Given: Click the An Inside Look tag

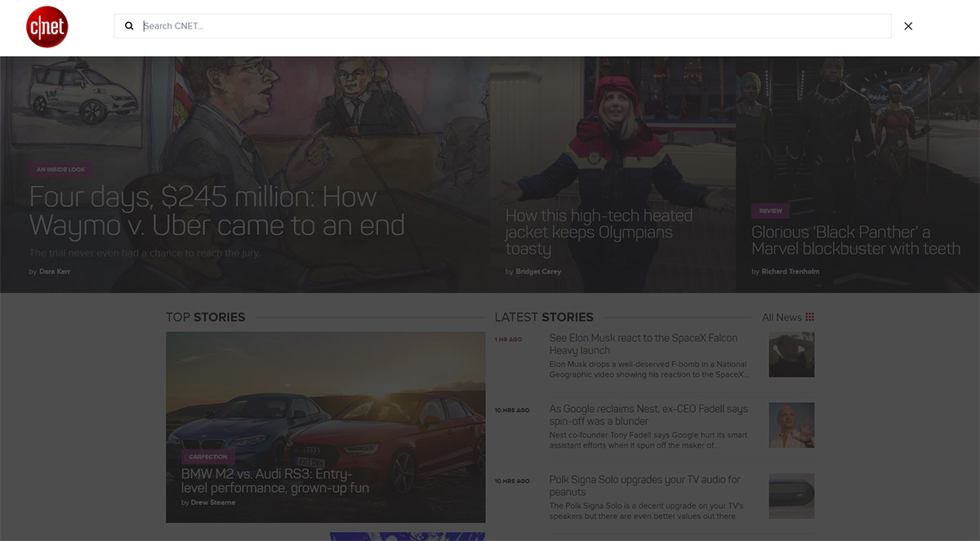Looking at the screenshot, I should 60,170.
